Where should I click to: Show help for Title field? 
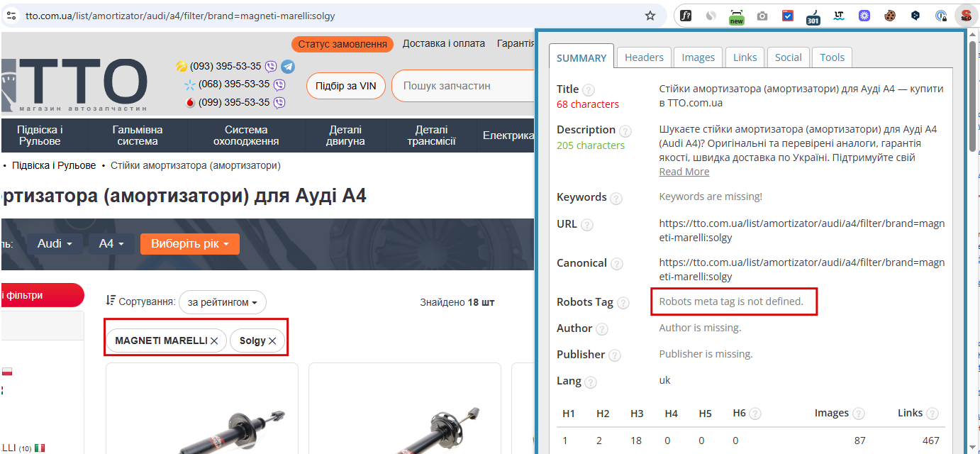589,90
